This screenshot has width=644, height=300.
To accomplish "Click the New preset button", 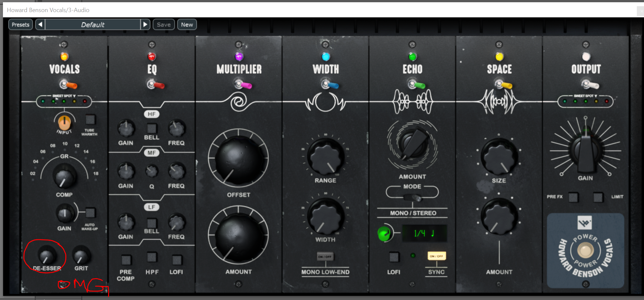I will 187,24.
